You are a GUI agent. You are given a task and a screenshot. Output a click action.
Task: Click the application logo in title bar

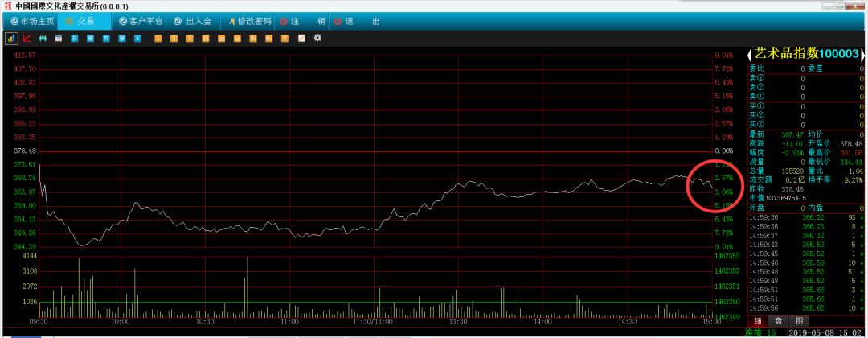click(x=7, y=6)
